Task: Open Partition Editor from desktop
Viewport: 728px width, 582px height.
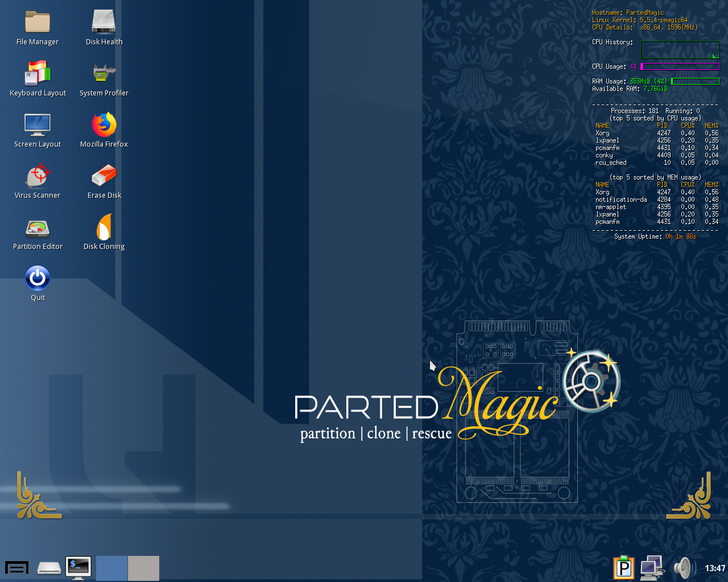Action: point(38,228)
